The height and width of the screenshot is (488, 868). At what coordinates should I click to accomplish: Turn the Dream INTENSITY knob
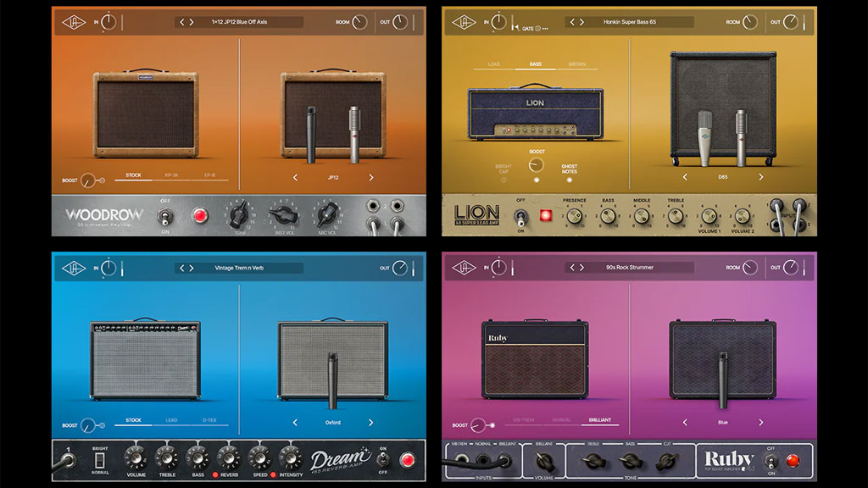(x=290, y=457)
